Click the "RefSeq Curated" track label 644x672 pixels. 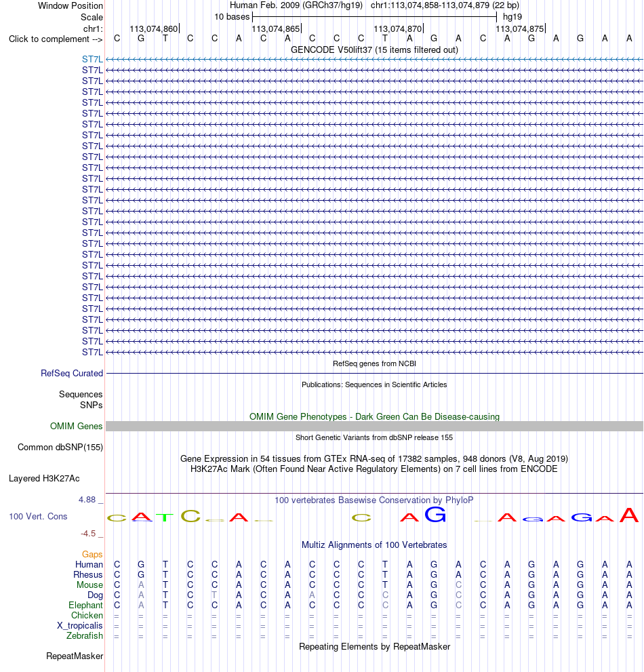(72, 373)
